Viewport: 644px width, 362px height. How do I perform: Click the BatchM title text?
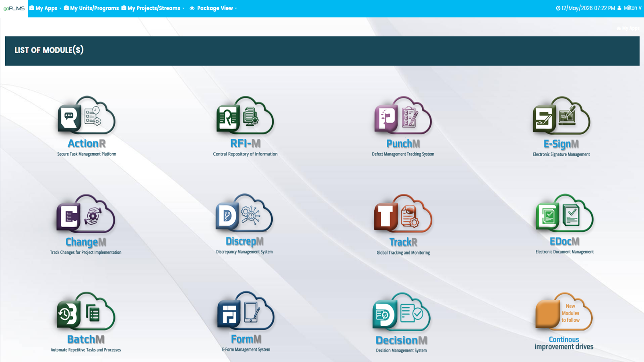[x=86, y=339]
